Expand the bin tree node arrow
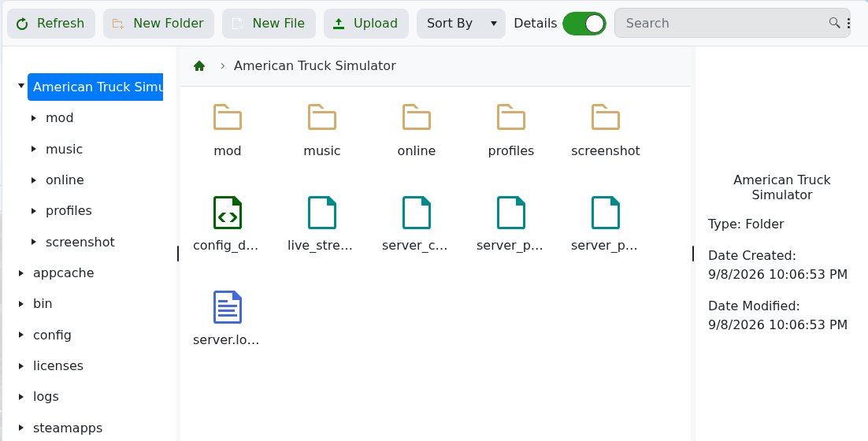Image resolution: width=868 pixels, height=441 pixels. point(21,304)
